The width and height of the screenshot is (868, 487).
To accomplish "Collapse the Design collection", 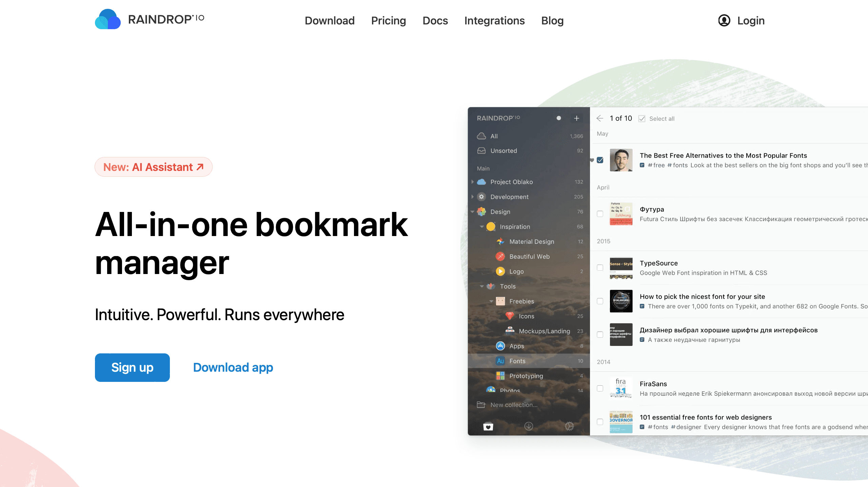I will point(472,212).
